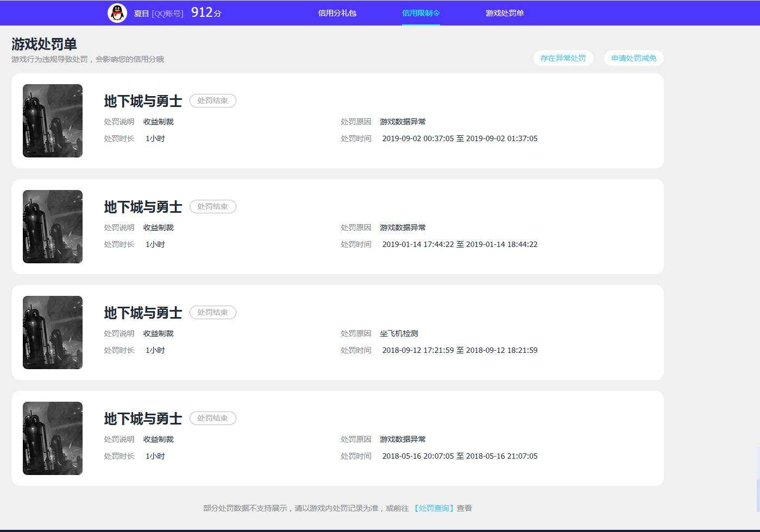Screen dimensions: 760x532
Task: Select 地下城与勇士 title in the 2019-01-14 card
Action: pyautogui.click(x=143, y=207)
